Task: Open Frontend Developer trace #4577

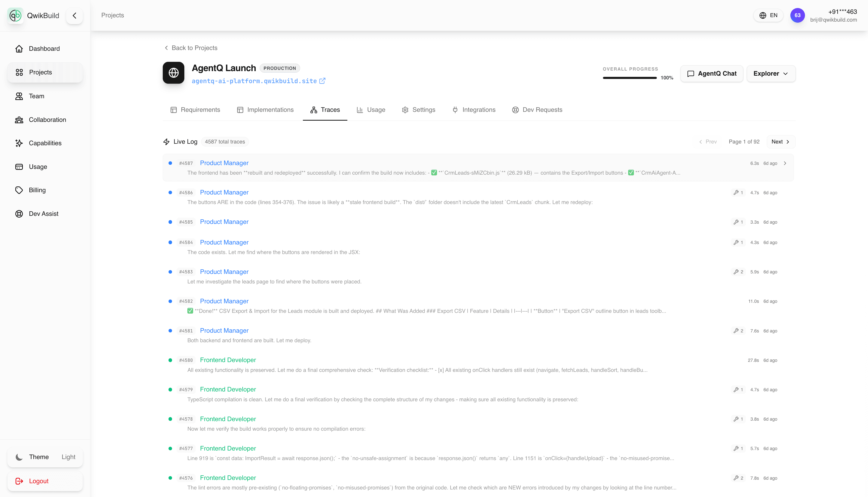Action: [x=478, y=453]
